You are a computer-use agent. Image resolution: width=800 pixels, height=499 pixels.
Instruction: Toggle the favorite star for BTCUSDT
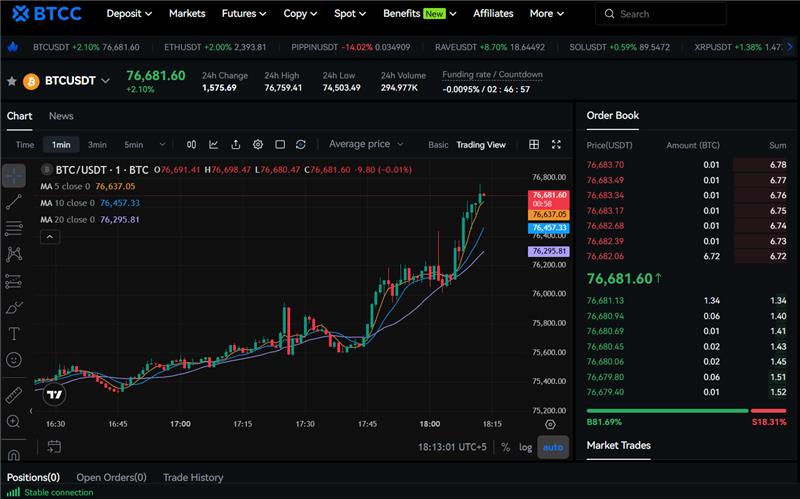click(x=11, y=81)
